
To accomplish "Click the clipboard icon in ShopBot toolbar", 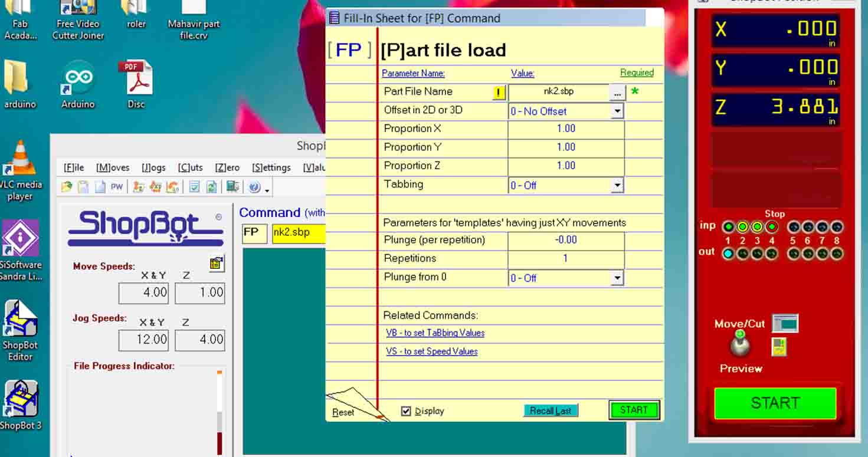I will pos(83,187).
